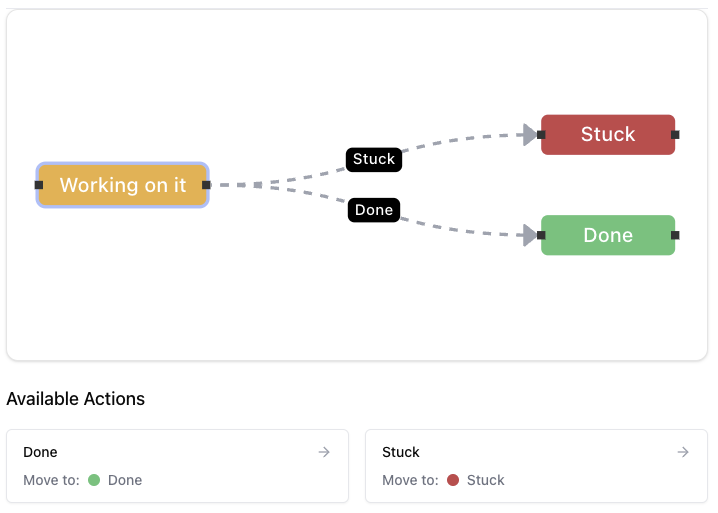718x513 pixels.
Task: Select the green Done status node
Action: 608,236
